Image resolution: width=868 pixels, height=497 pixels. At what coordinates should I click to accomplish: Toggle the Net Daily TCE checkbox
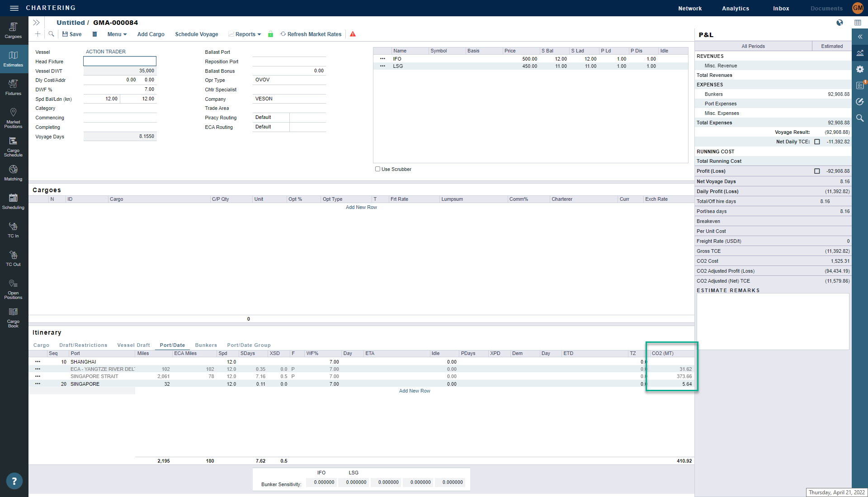click(817, 142)
